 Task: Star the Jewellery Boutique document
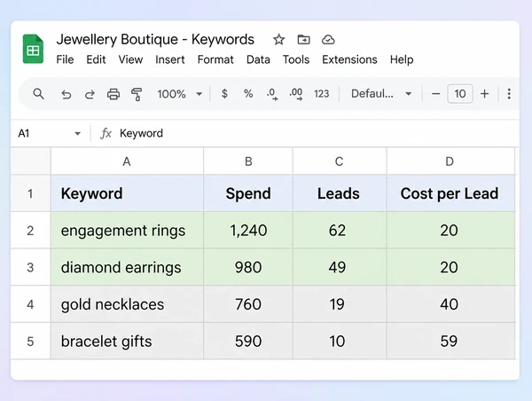click(279, 40)
